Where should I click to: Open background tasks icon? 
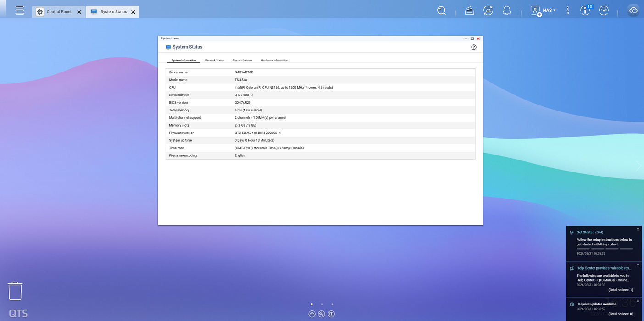[x=469, y=10]
